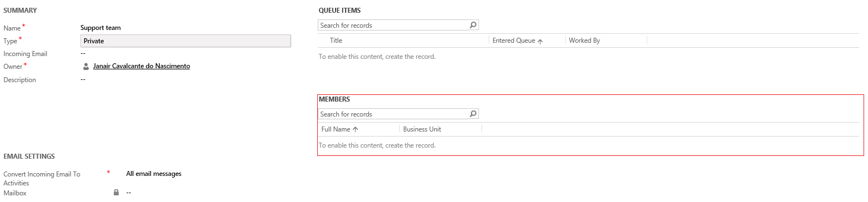Sort by the Business Unit column

coord(422,129)
